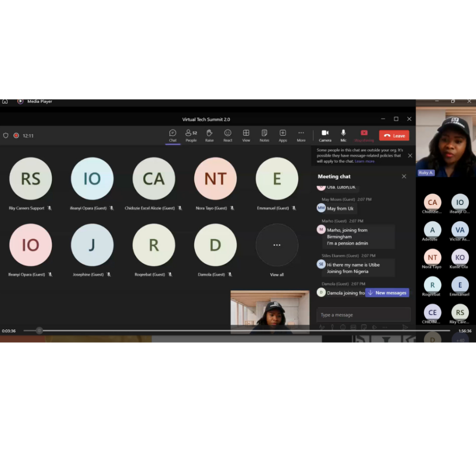This screenshot has width=476, height=476.
Task: Open the React emoji menu
Action: (228, 135)
